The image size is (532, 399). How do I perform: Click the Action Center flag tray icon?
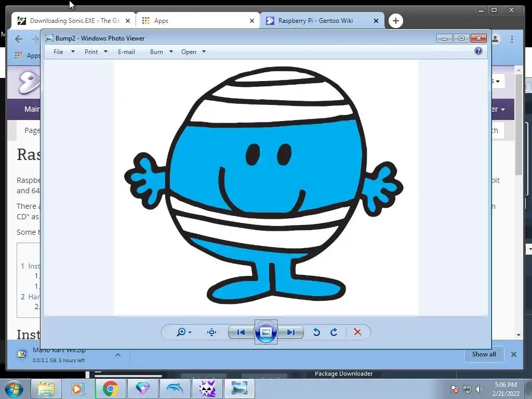(x=454, y=390)
